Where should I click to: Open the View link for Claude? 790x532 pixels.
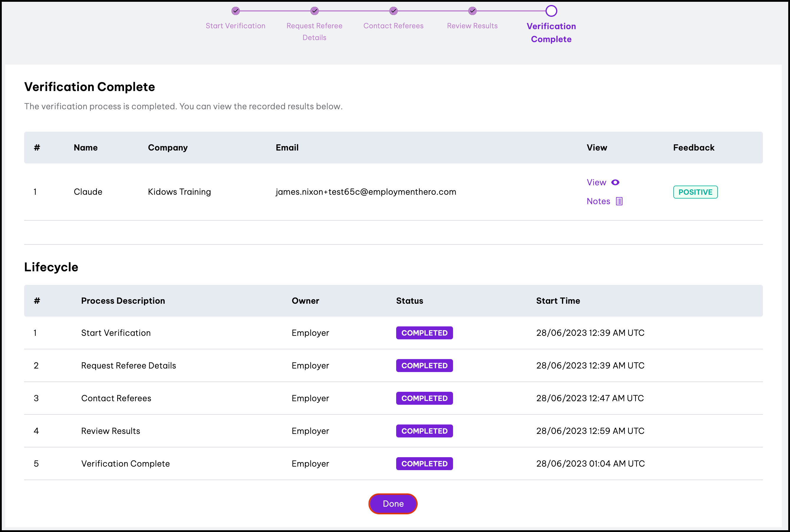[x=596, y=183]
